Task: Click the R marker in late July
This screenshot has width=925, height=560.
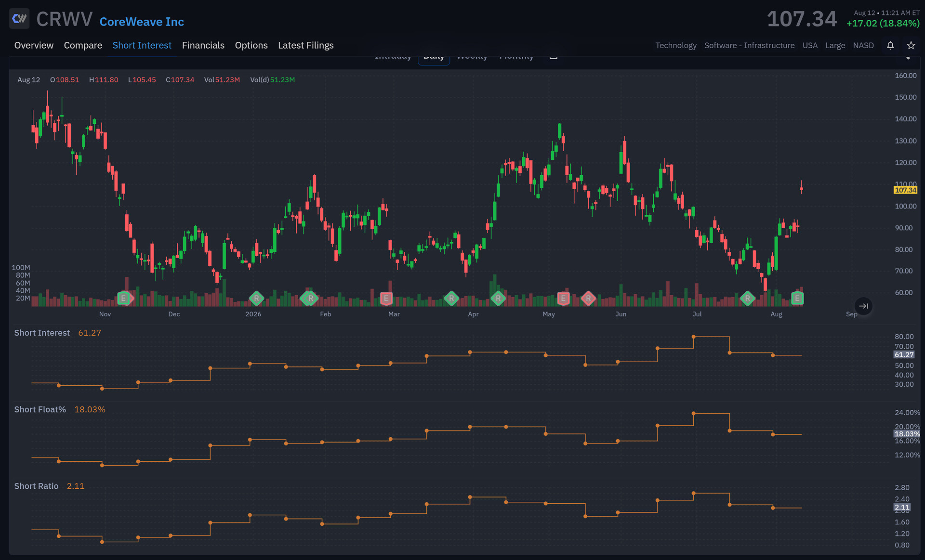Action: coord(747,298)
